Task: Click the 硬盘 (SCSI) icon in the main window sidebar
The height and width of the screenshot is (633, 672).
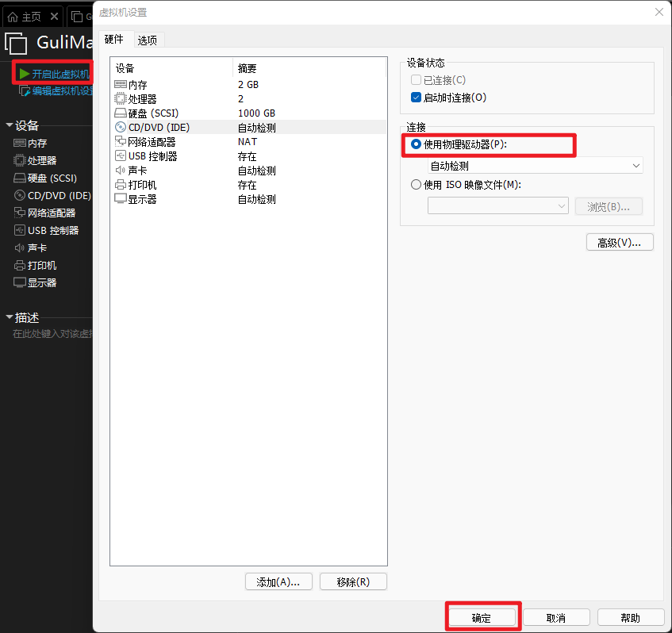Action: pyautogui.click(x=20, y=178)
